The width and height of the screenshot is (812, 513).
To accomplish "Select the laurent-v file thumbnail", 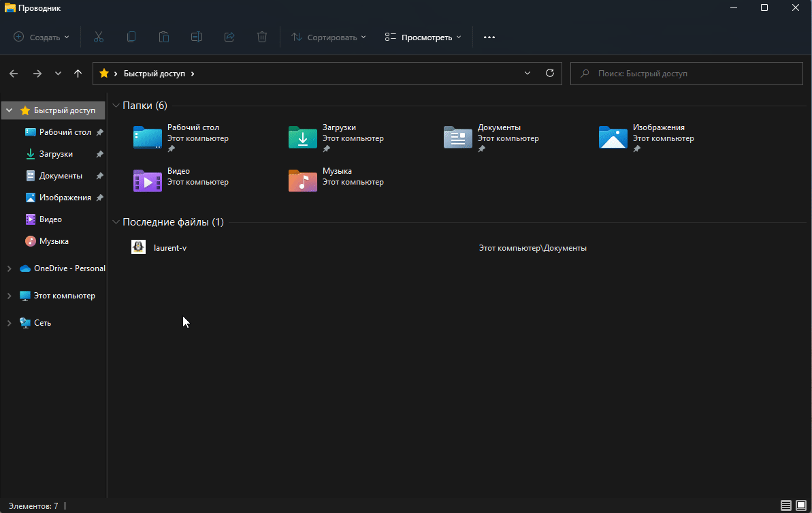I will tap(138, 247).
